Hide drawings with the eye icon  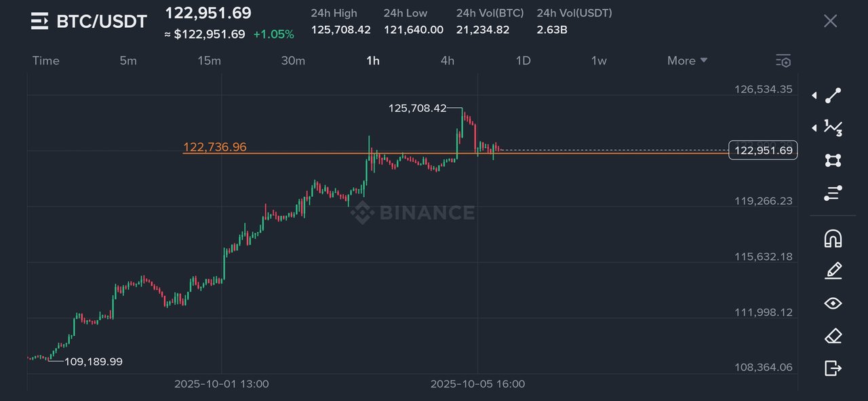coord(833,303)
